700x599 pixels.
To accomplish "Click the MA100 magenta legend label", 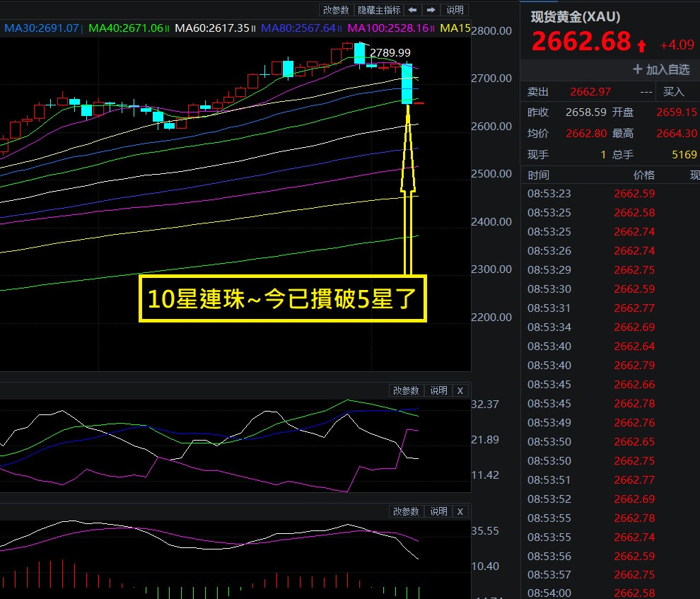I will [x=387, y=28].
